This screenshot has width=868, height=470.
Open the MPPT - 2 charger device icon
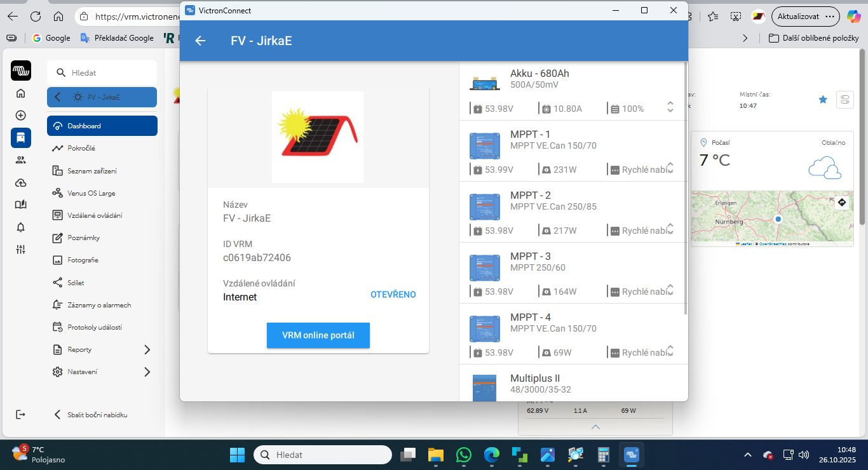(x=485, y=207)
